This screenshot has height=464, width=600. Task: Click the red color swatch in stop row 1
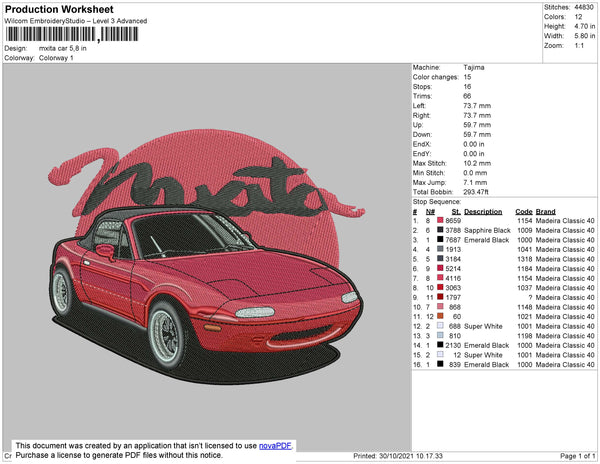pyautogui.click(x=440, y=221)
